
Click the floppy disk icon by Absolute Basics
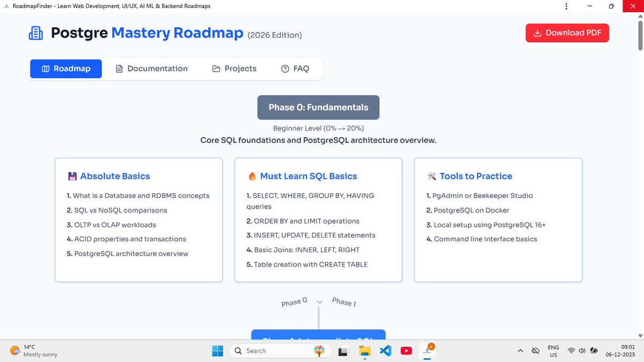(x=72, y=176)
